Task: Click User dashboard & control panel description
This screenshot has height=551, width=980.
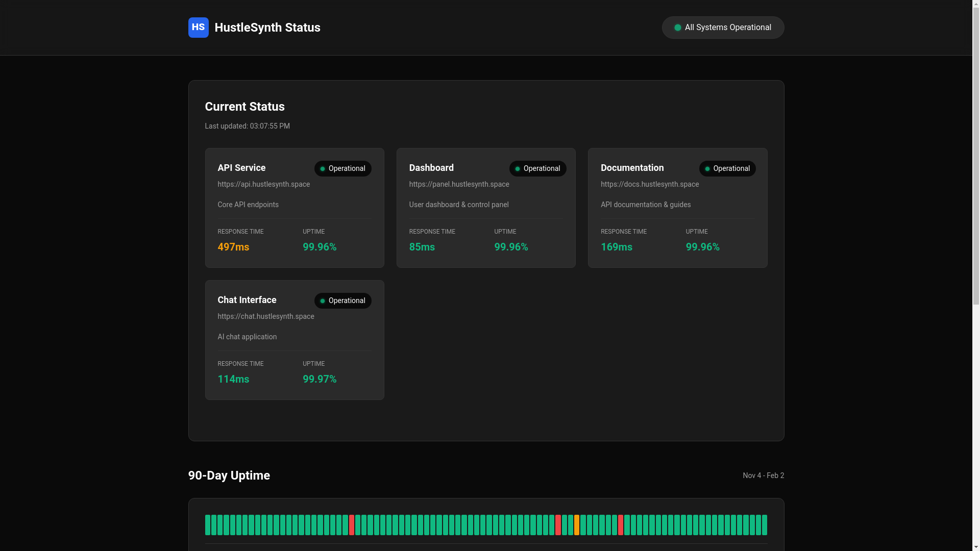Action: tap(459, 205)
